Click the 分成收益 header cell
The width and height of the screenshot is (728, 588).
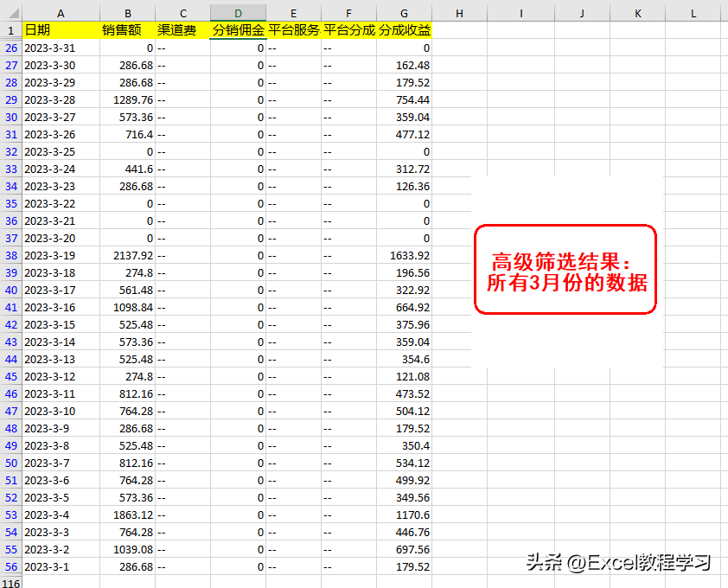click(x=405, y=30)
